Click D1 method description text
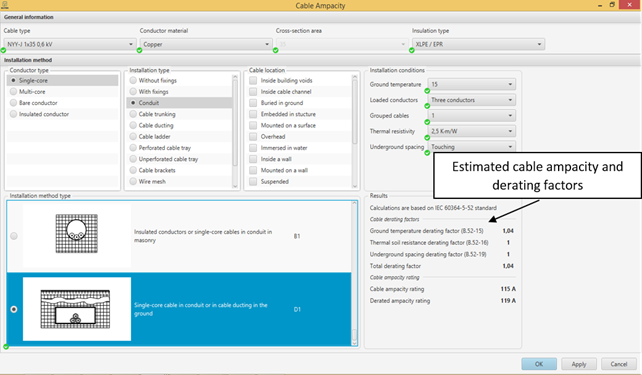The width and height of the screenshot is (642, 375). click(x=201, y=309)
